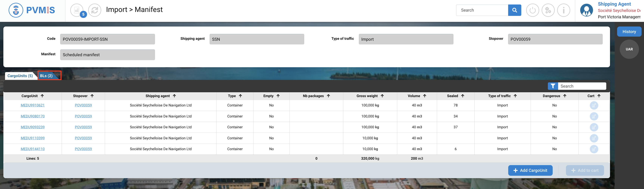644x189 pixels.
Task: Click the Shipping Agent user avatar
Action: [586, 10]
